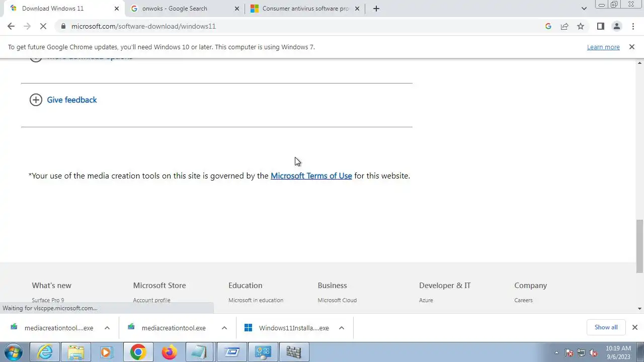Close the Consumer antivirus software tab

pos(357,9)
